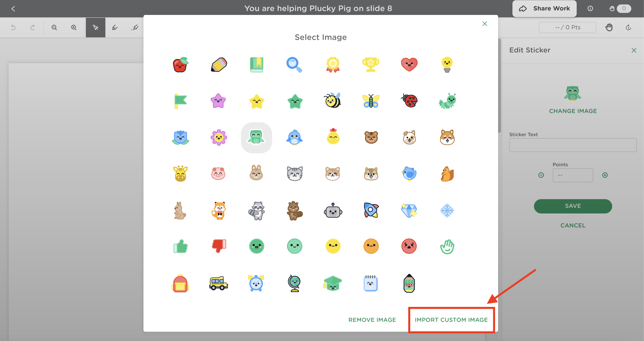Select the highlighted green owl sticker
644x341 pixels.
tap(256, 137)
